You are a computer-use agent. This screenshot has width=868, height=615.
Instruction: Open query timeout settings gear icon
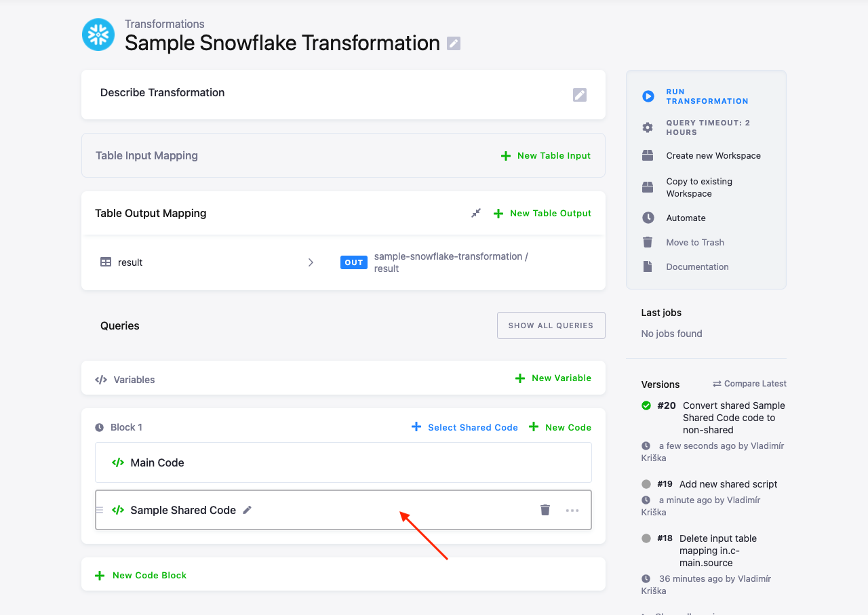(648, 127)
